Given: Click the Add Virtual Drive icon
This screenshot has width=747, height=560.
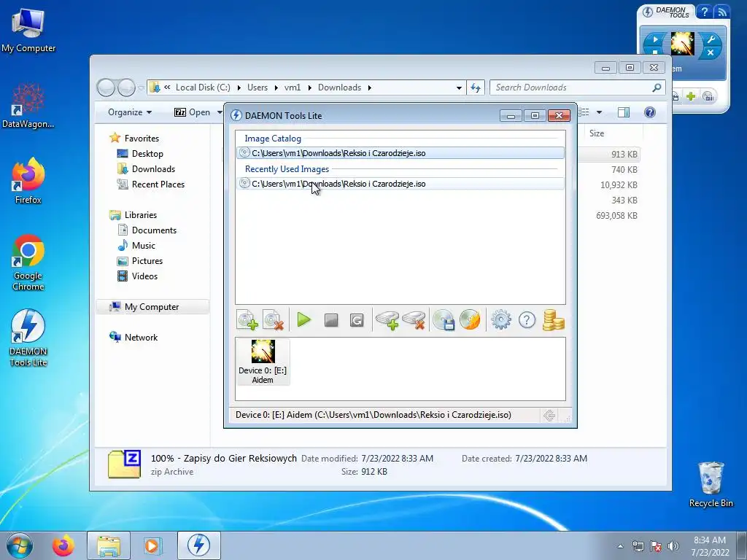Looking at the screenshot, I should 387,320.
